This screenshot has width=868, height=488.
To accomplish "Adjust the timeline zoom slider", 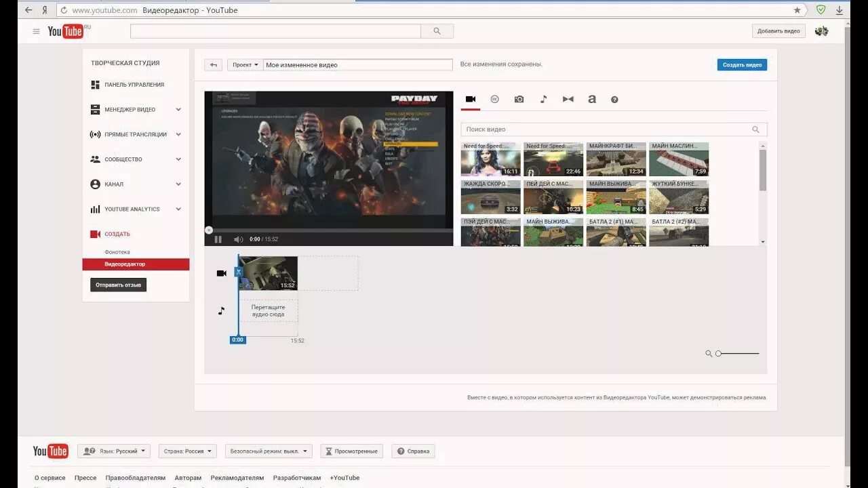I will [x=737, y=353].
